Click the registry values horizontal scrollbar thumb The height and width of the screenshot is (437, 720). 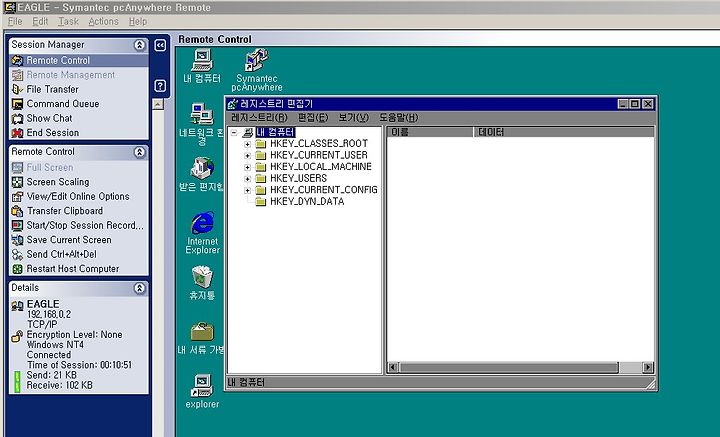(509, 367)
